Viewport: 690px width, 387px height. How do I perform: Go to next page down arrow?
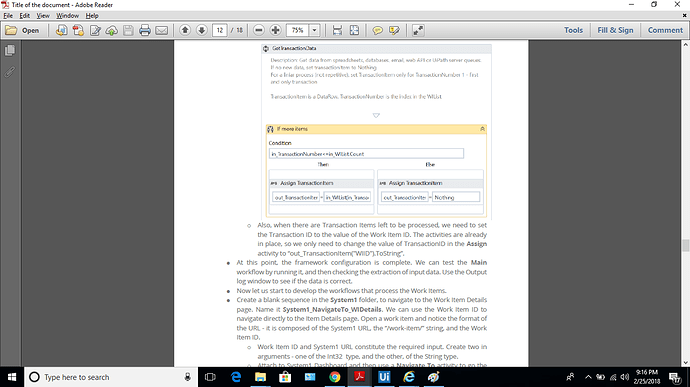pos(202,30)
